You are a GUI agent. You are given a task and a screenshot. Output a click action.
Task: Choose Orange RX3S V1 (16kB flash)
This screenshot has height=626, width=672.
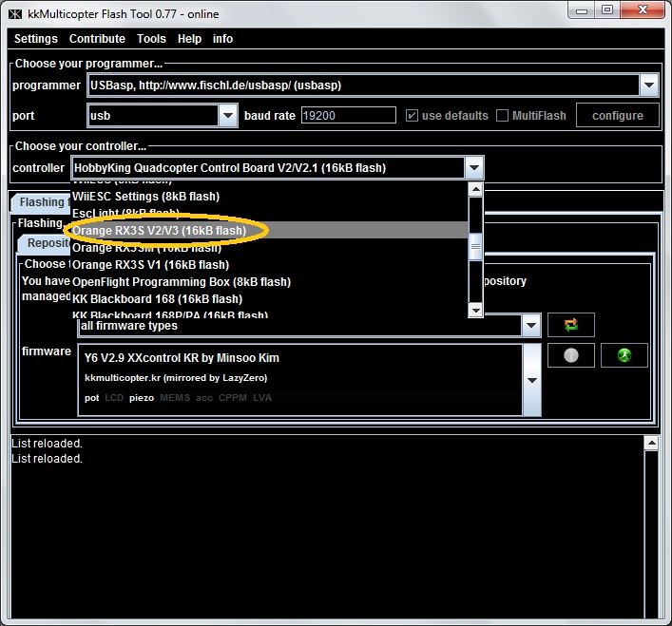pos(269,265)
